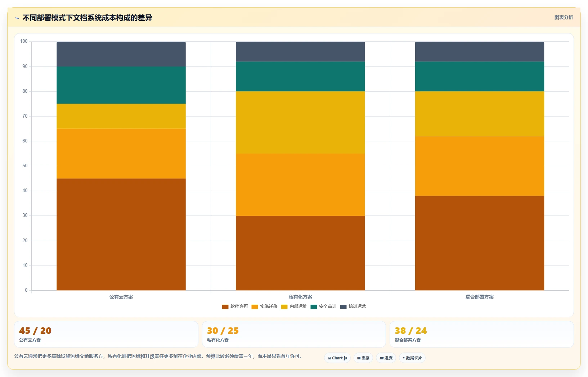
Task: Click the 公有云方案 x-axis label
Action: point(121,297)
